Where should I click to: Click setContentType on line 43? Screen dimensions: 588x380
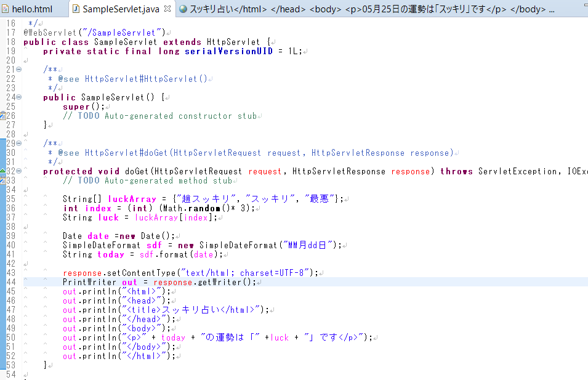pos(142,273)
